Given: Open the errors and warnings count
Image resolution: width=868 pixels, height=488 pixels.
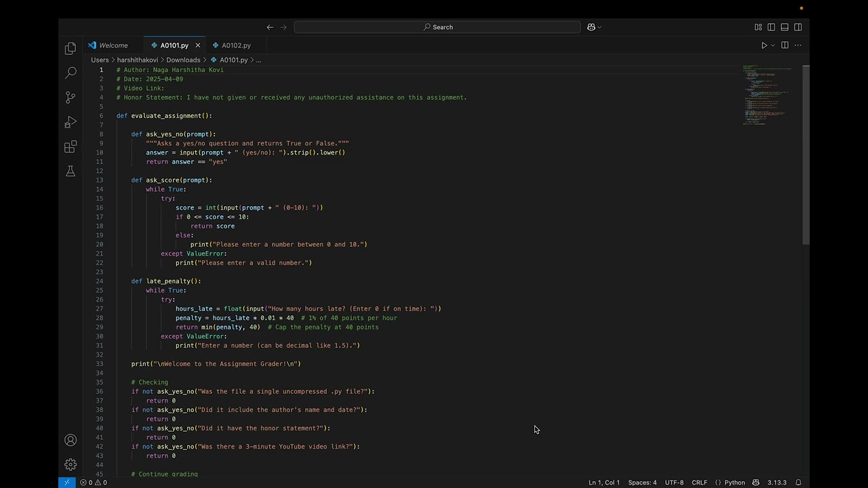Looking at the screenshot, I should [x=94, y=483].
